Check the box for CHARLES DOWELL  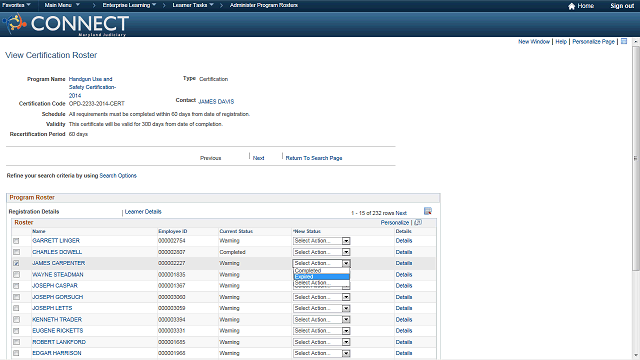click(x=16, y=252)
